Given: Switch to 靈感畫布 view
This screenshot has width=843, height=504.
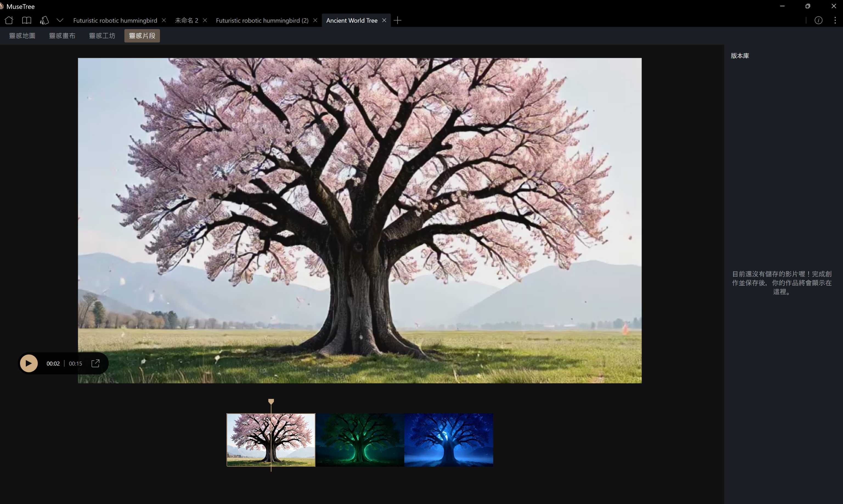Looking at the screenshot, I should click(x=62, y=36).
